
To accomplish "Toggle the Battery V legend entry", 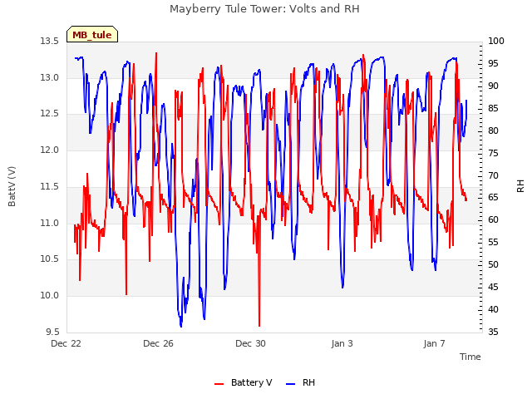I will [244, 382].
